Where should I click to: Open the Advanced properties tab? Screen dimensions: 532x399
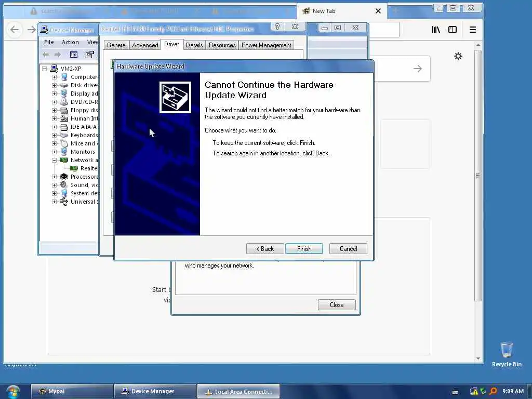coord(145,45)
